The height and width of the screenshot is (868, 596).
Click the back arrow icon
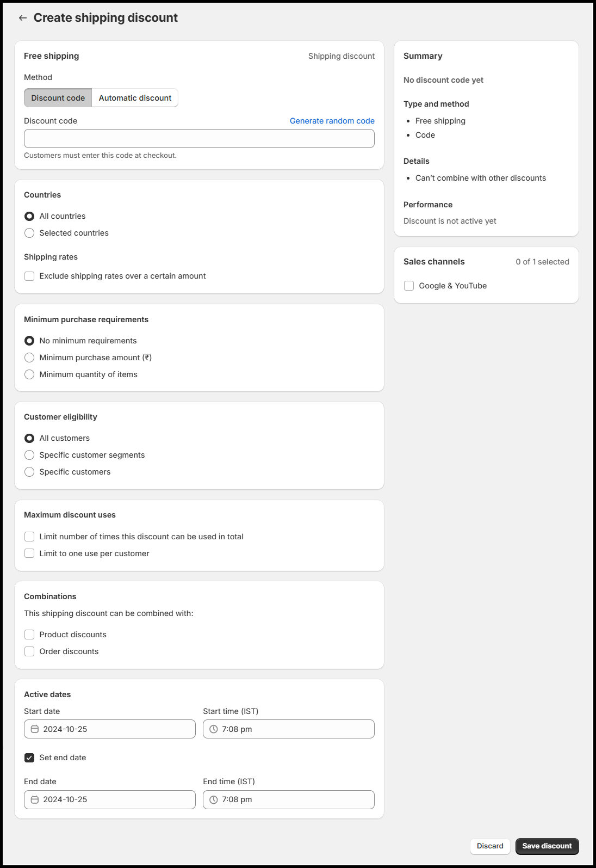[23, 18]
